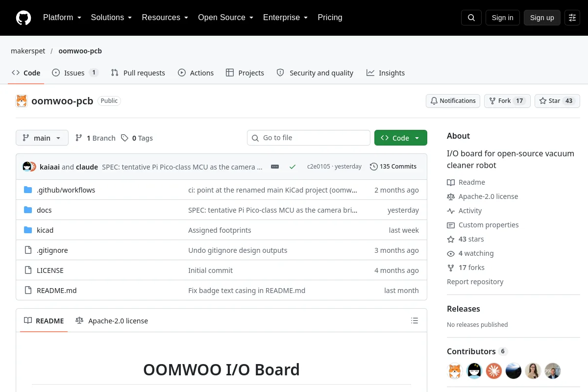View the 4 watching link
The height and width of the screenshot is (392, 588).
click(470, 253)
